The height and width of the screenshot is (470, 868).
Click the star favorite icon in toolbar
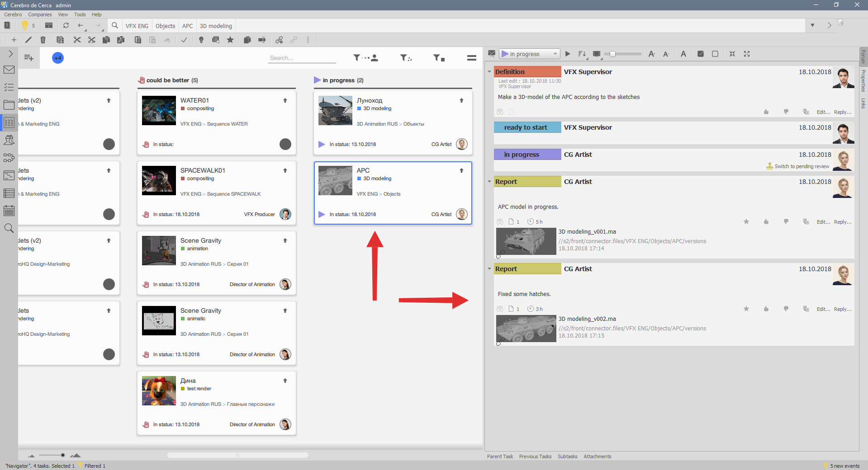click(230, 40)
